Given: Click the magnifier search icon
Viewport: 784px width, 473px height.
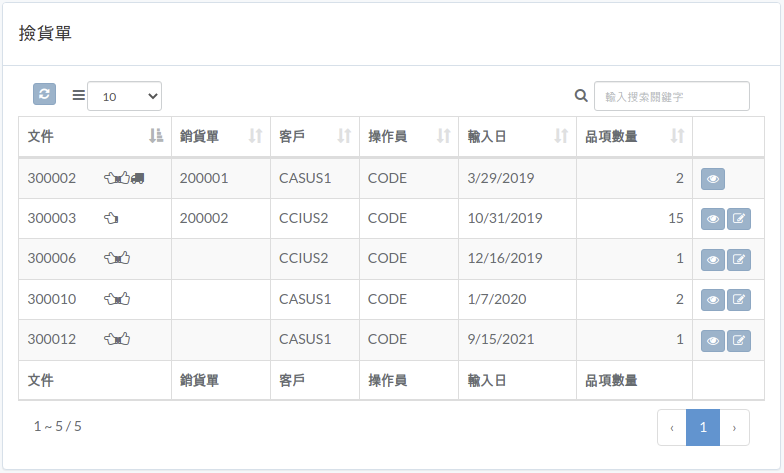Looking at the screenshot, I should 581,96.
